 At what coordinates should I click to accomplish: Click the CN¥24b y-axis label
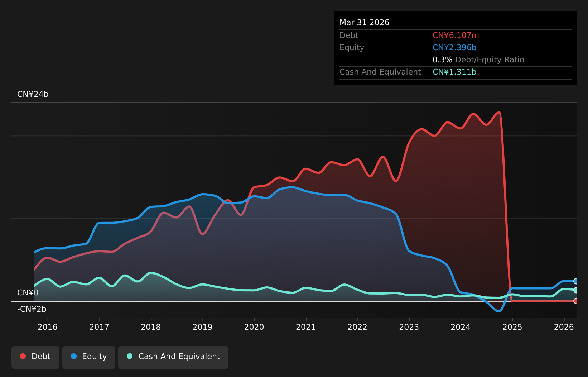coord(33,94)
